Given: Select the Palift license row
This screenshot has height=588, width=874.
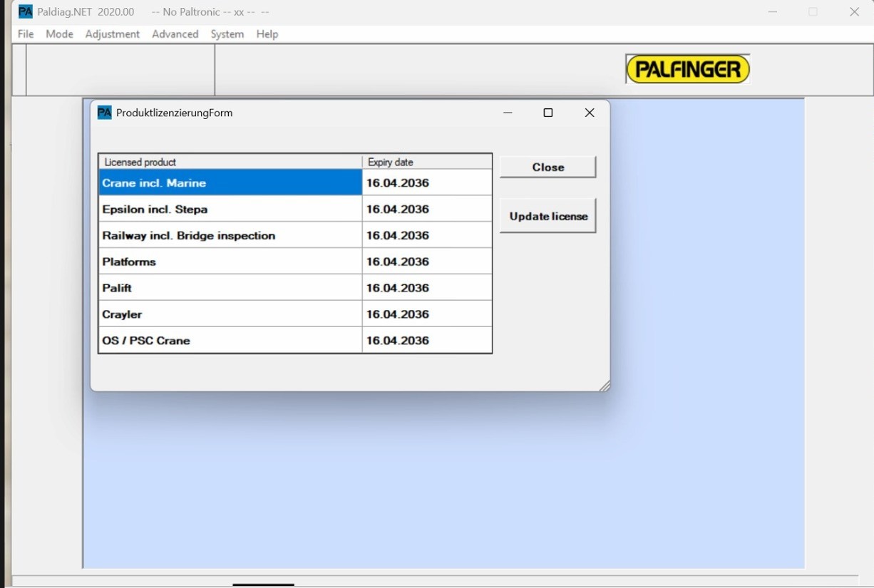Looking at the screenshot, I should click(230, 289).
